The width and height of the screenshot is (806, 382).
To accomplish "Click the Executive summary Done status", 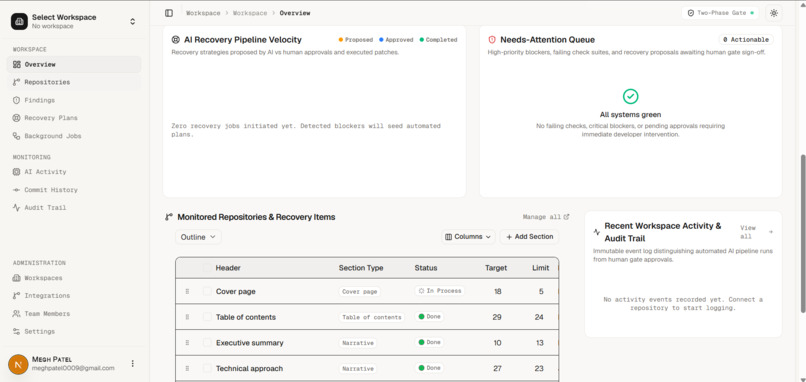I will 429,342.
